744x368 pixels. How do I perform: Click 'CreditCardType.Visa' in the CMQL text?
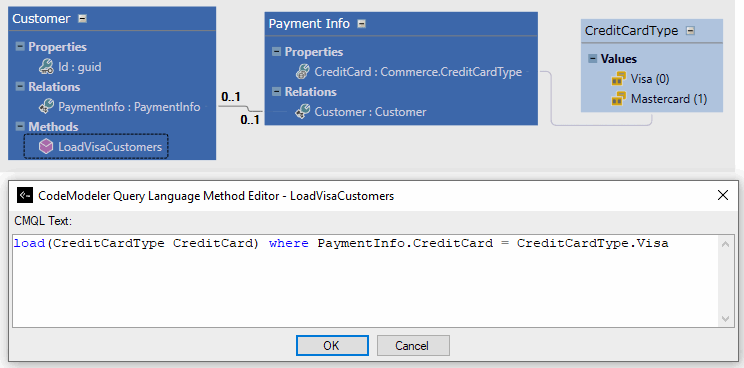(593, 244)
